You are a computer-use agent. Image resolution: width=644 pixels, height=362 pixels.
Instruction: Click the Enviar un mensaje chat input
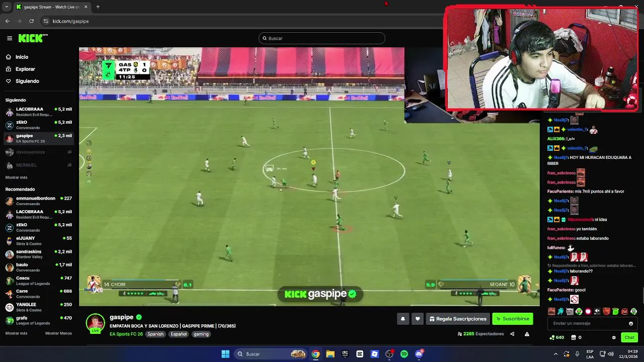(592, 323)
